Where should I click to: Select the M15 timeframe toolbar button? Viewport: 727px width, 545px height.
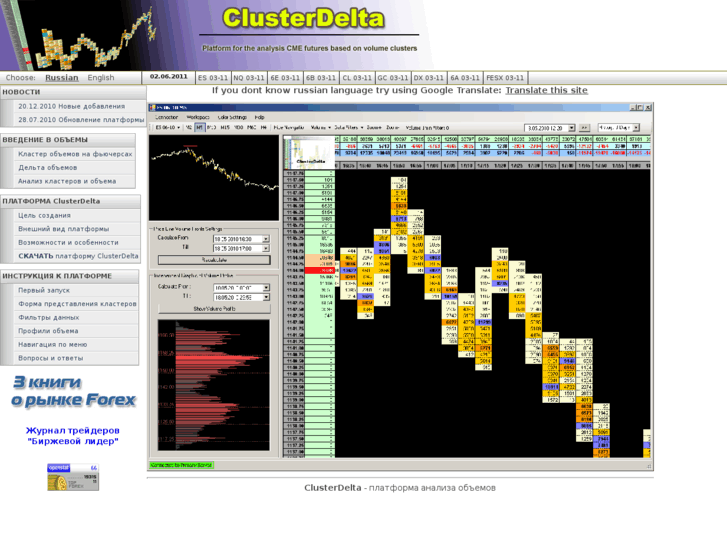point(225,127)
